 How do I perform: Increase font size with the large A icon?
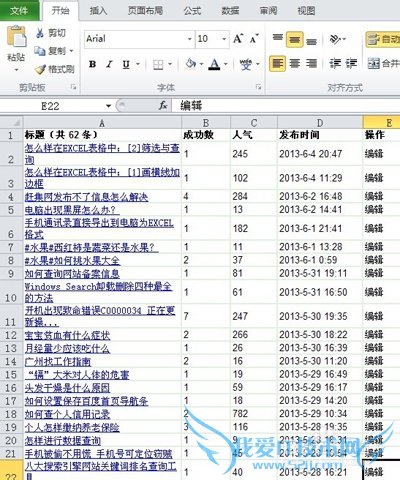coord(238,39)
